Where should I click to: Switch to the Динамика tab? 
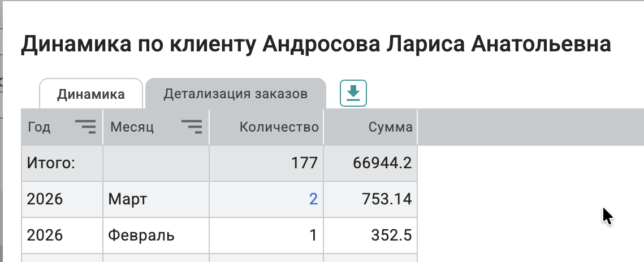(x=91, y=94)
